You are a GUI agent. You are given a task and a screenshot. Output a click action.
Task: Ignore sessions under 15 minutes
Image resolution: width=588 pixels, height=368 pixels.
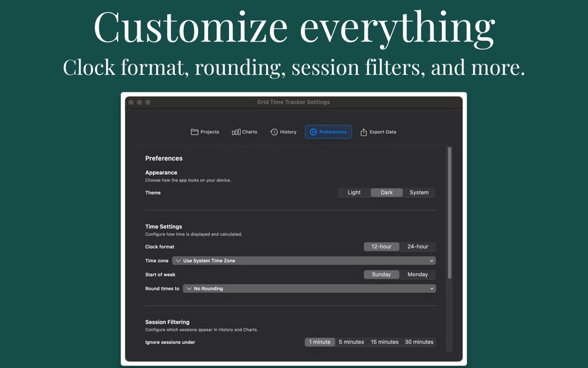[x=385, y=342]
